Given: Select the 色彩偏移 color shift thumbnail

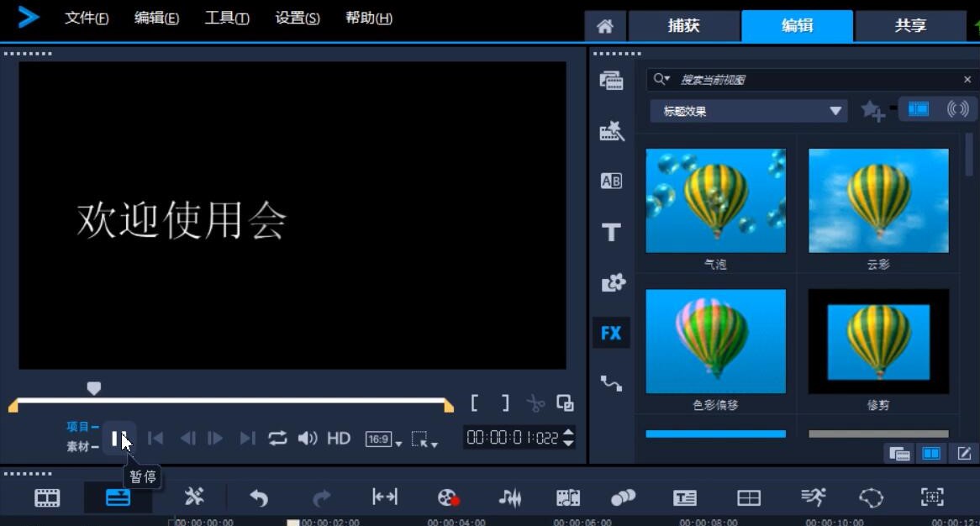Looking at the screenshot, I should [x=715, y=341].
